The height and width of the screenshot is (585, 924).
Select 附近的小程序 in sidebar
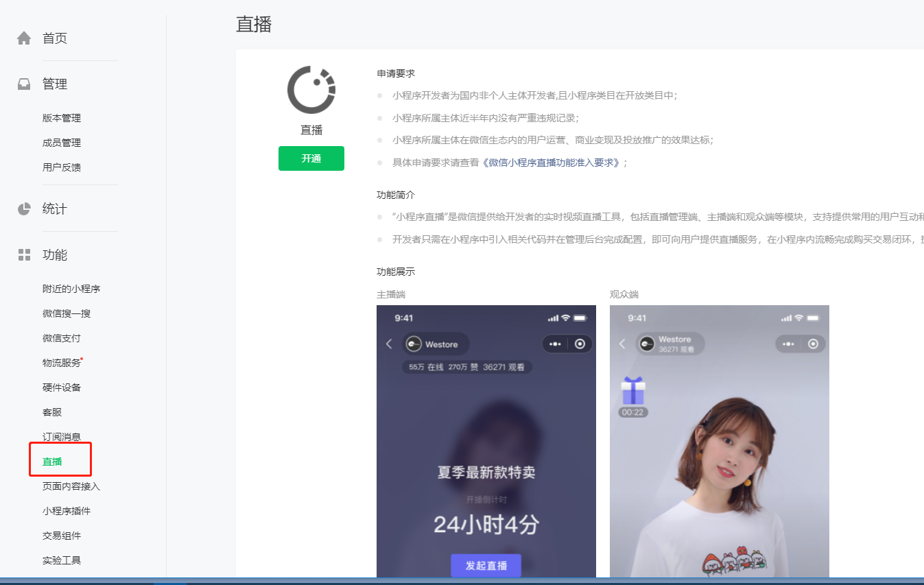click(71, 289)
